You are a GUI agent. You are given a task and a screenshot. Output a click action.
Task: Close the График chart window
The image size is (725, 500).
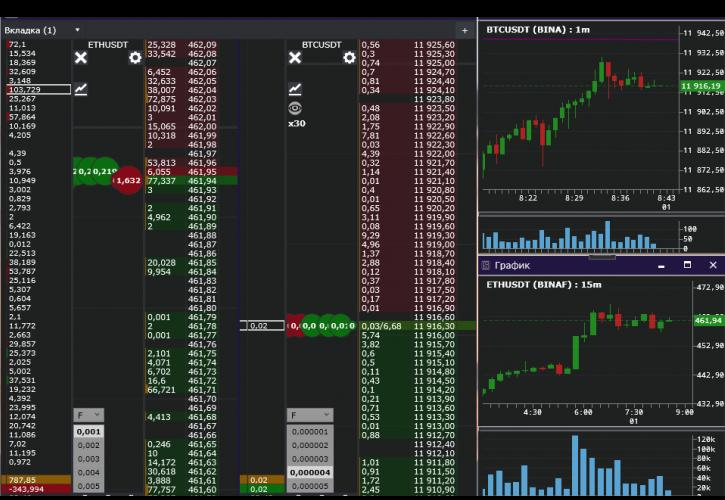point(713,265)
